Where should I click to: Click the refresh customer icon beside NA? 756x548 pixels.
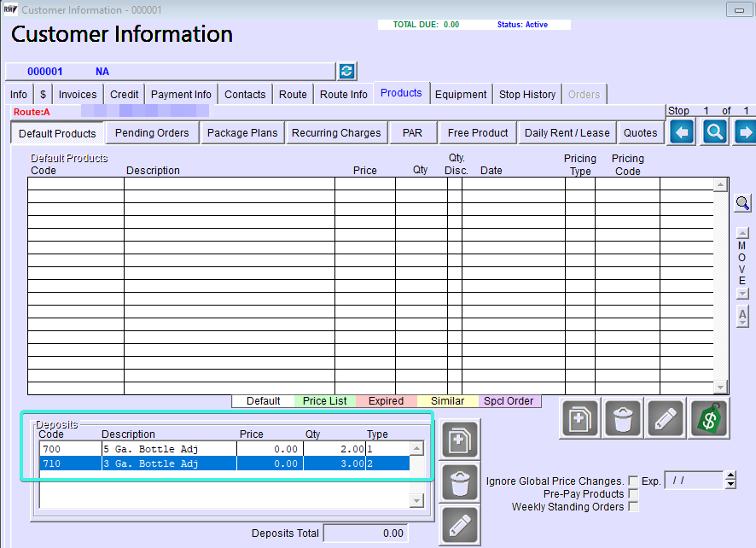tap(346, 72)
